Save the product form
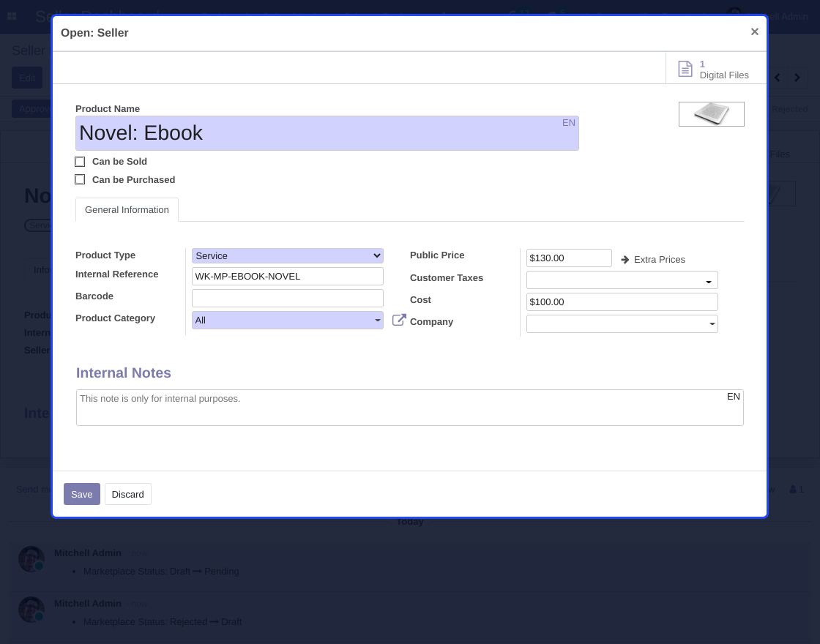This screenshot has width=820, height=644. 81,494
